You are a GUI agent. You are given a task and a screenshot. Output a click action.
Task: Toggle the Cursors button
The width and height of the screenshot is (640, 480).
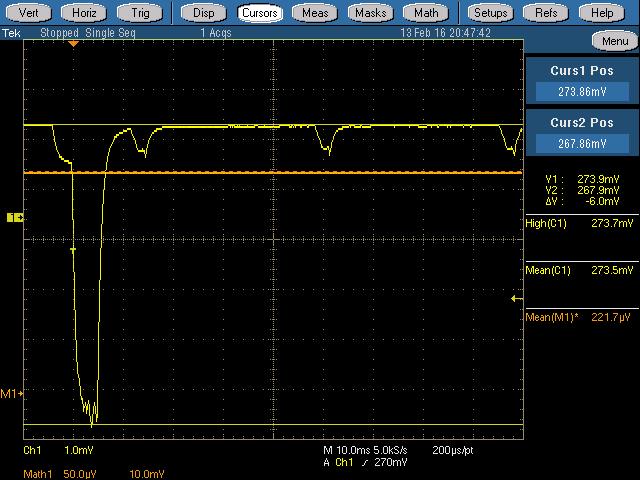click(258, 13)
